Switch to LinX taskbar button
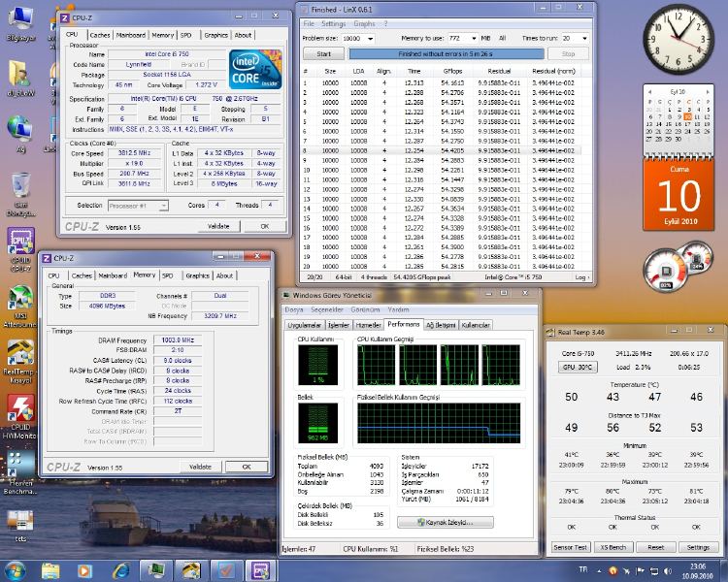Viewport: 728px width, 582px height. click(x=225, y=570)
